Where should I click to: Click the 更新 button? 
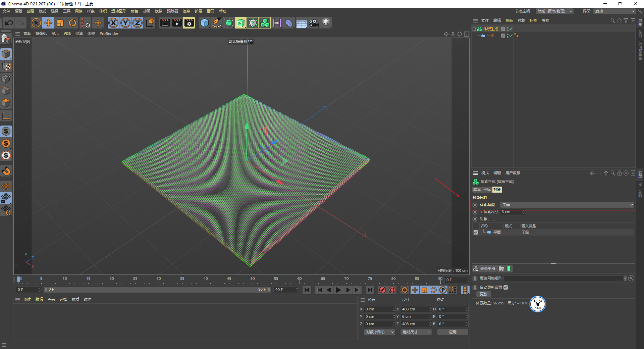[484, 294]
